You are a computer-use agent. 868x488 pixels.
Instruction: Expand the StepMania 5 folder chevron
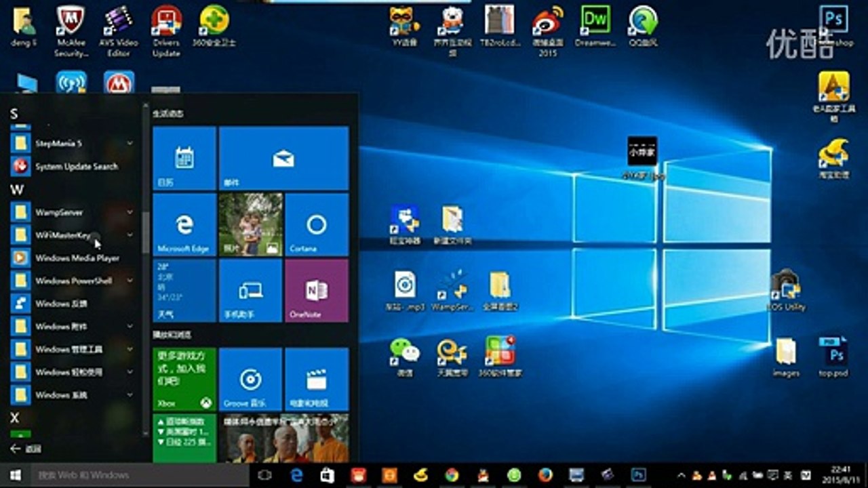tap(130, 143)
